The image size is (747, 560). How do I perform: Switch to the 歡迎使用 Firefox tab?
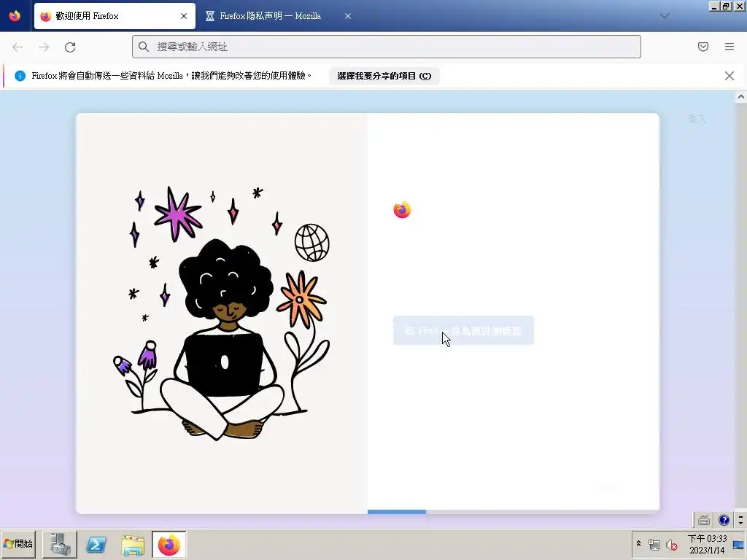[115, 16]
